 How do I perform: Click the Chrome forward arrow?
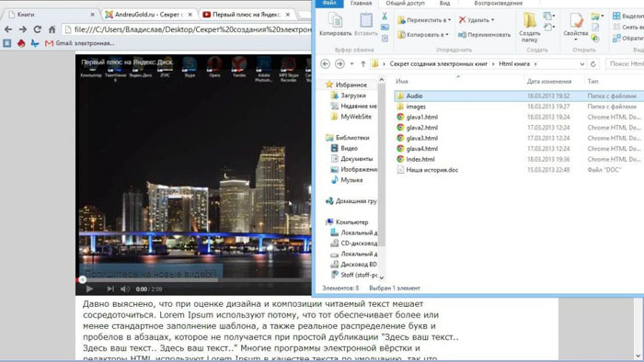23,29
